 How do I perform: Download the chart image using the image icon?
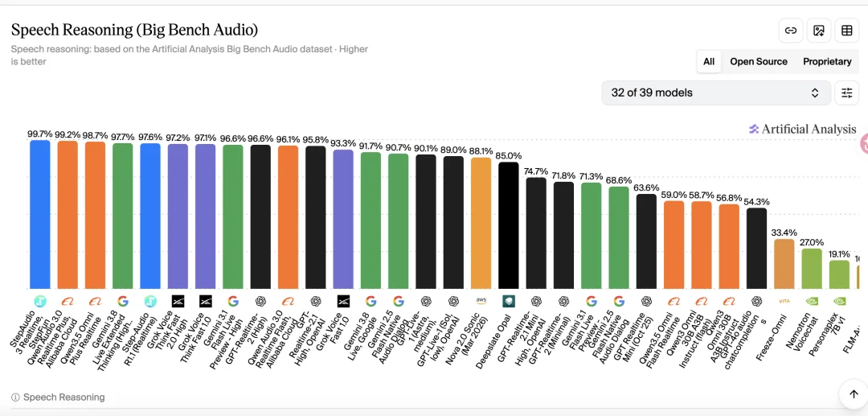point(819,31)
